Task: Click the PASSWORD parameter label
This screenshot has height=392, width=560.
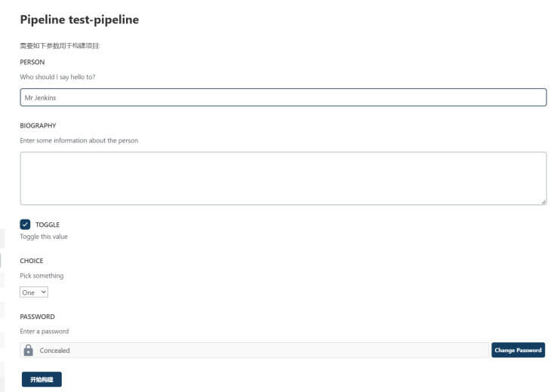Action: [x=37, y=317]
